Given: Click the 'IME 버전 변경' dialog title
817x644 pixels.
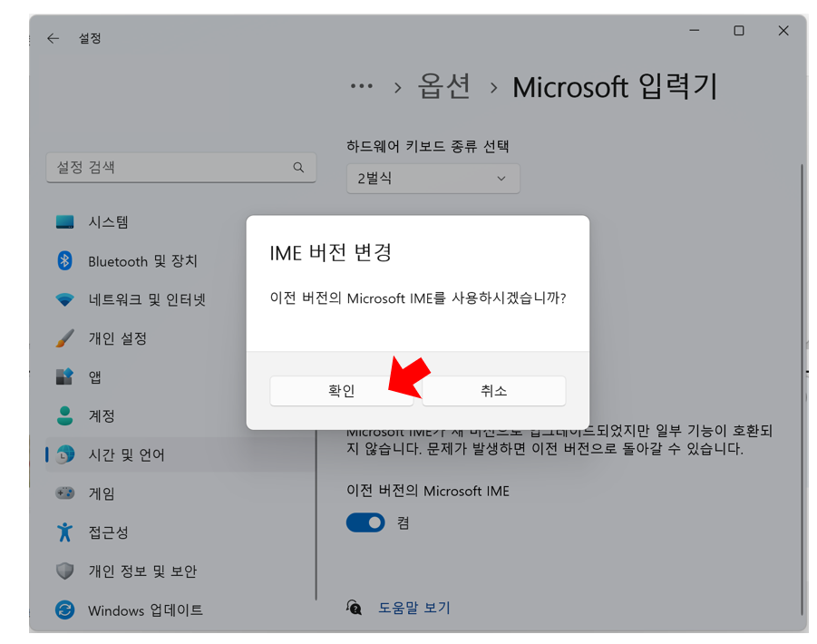Looking at the screenshot, I should point(330,253).
